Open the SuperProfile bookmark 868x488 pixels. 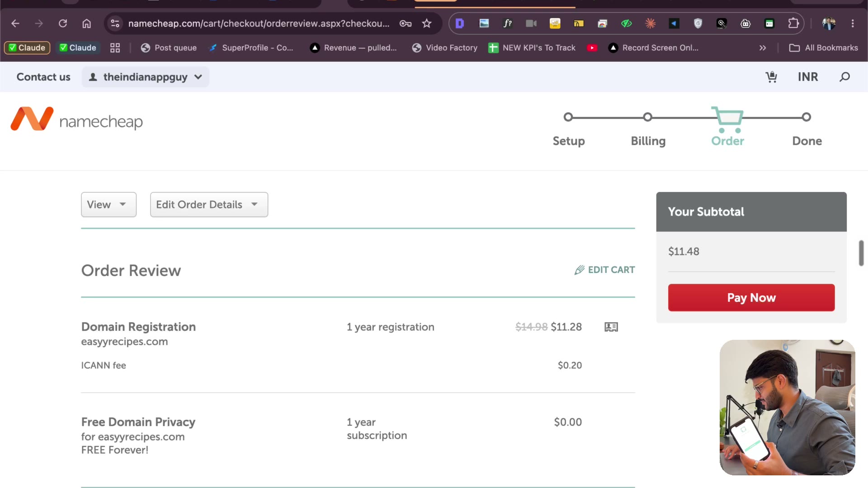(251, 48)
